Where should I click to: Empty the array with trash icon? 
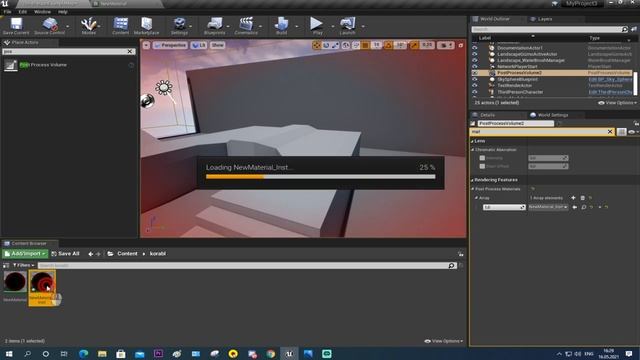[x=582, y=198]
